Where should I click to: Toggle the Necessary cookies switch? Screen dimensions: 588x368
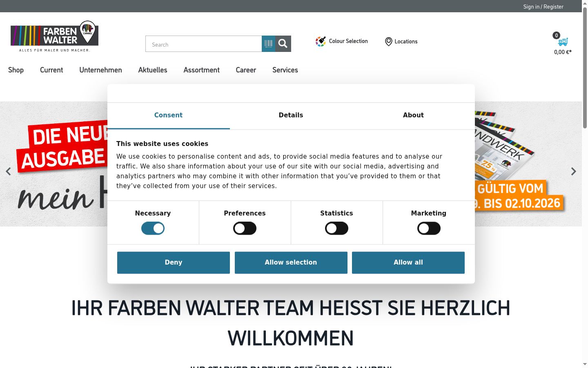(153, 228)
